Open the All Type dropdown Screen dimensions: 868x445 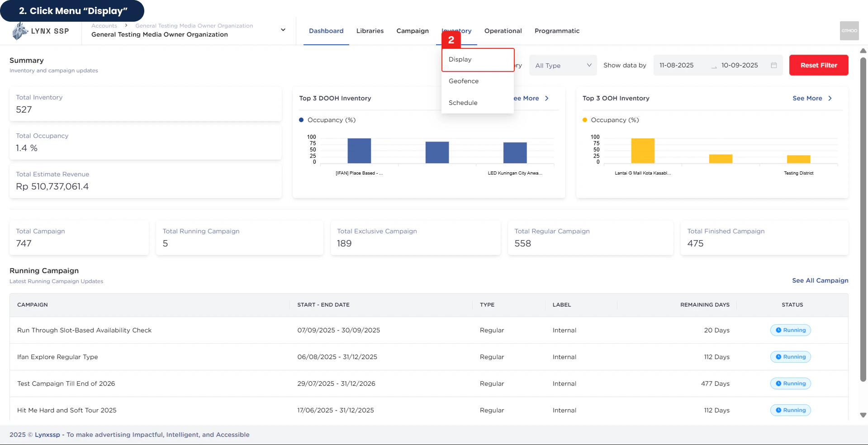click(562, 65)
